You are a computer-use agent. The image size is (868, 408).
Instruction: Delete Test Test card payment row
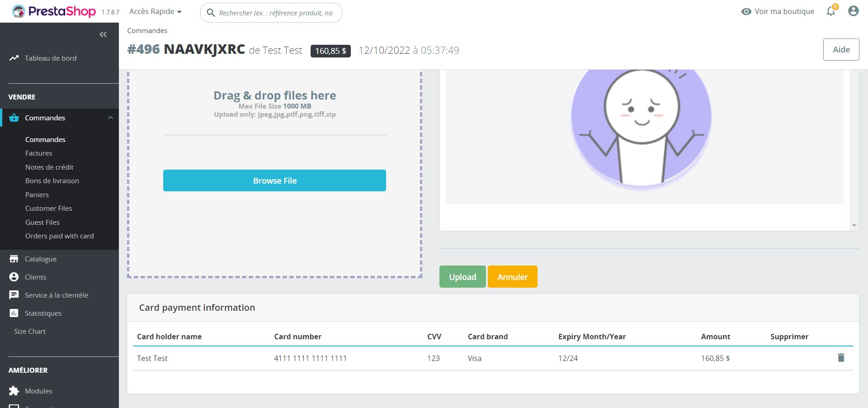coord(841,358)
